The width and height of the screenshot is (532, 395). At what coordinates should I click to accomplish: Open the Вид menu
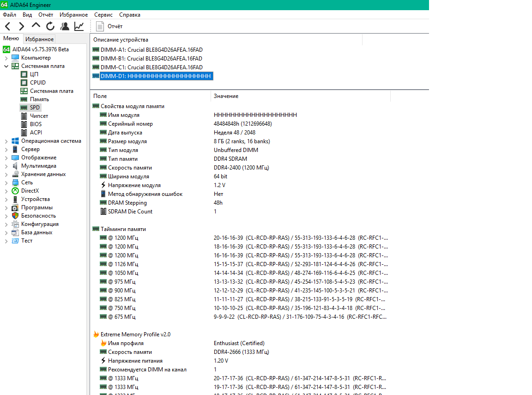tap(27, 15)
